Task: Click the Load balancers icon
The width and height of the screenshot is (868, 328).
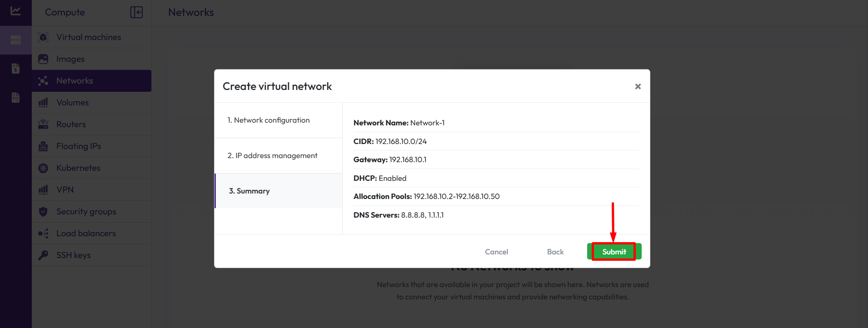Action: (x=43, y=234)
